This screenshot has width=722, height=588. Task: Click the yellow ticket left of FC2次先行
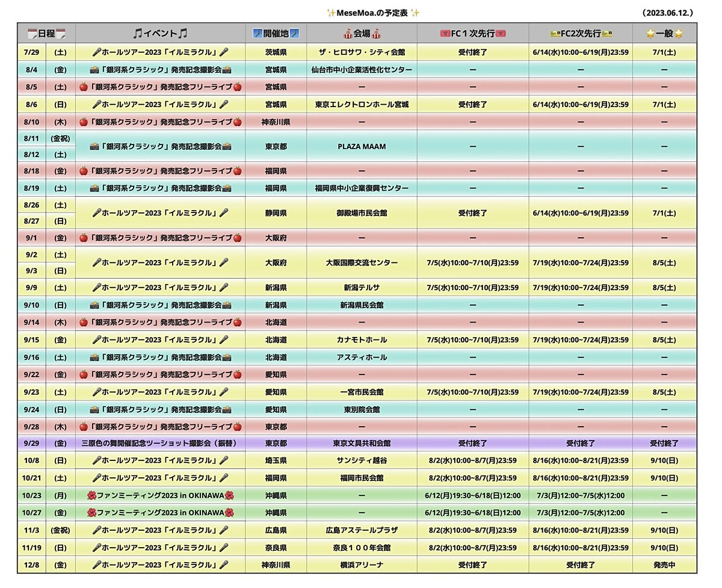[555, 33]
